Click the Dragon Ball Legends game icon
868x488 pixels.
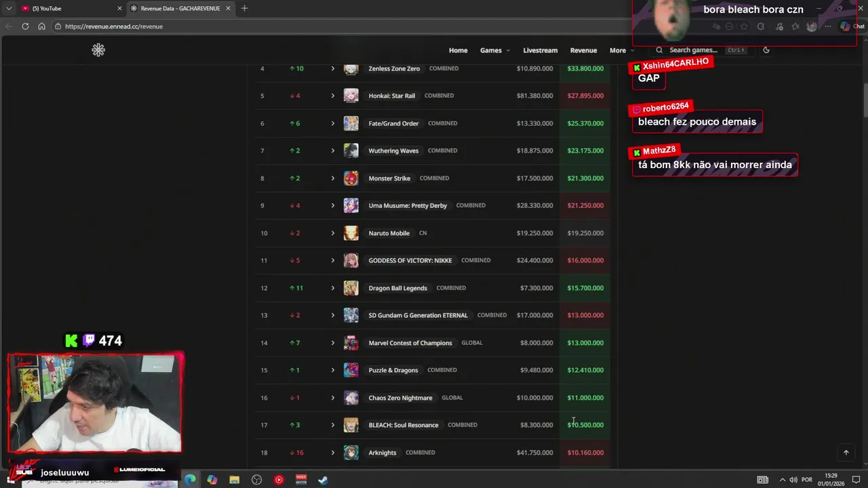[x=351, y=288]
